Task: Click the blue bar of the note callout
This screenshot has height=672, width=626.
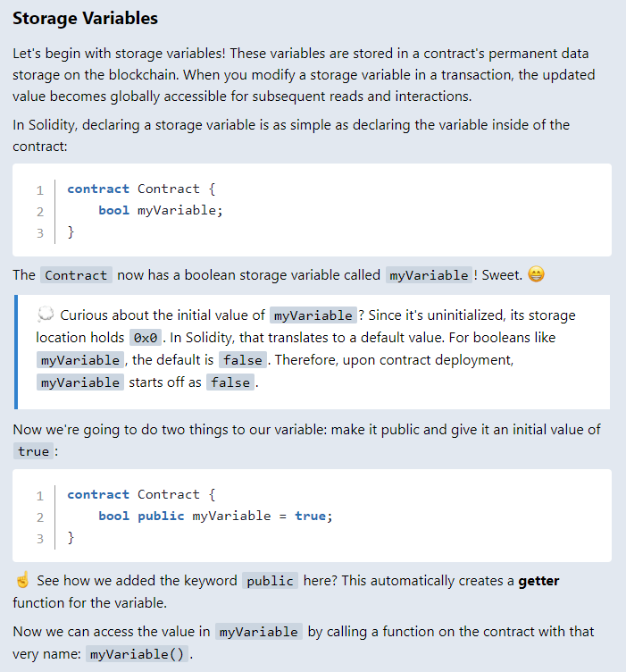Action: [x=15, y=351]
